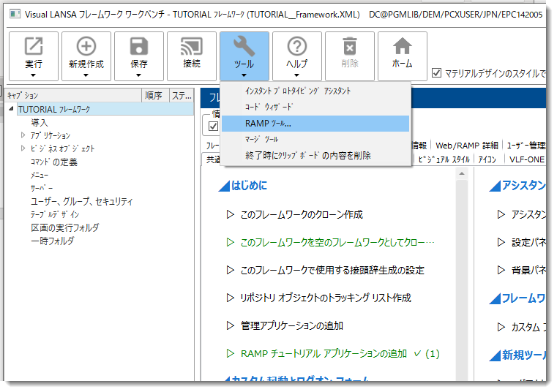Image resolution: width=557 pixels, height=392 pixels.
Task: Click the 新規作成 (New) plus icon
Action: 86,46
